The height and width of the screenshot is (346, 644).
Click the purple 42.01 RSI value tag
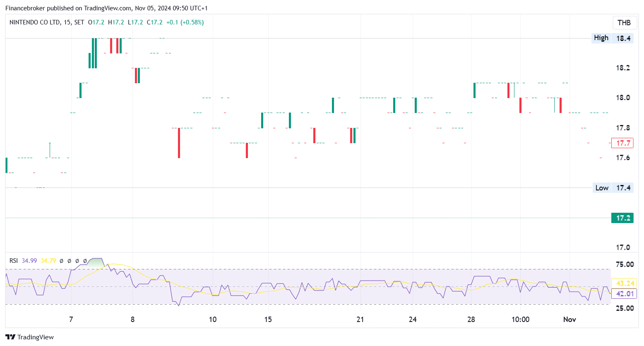click(x=625, y=294)
